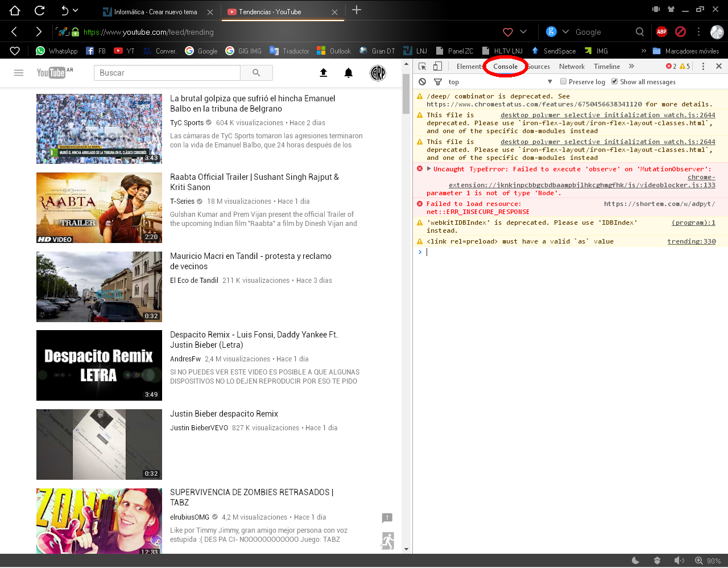Uncheck the Show all messages checkbox
728x568 pixels.
[x=614, y=81]
